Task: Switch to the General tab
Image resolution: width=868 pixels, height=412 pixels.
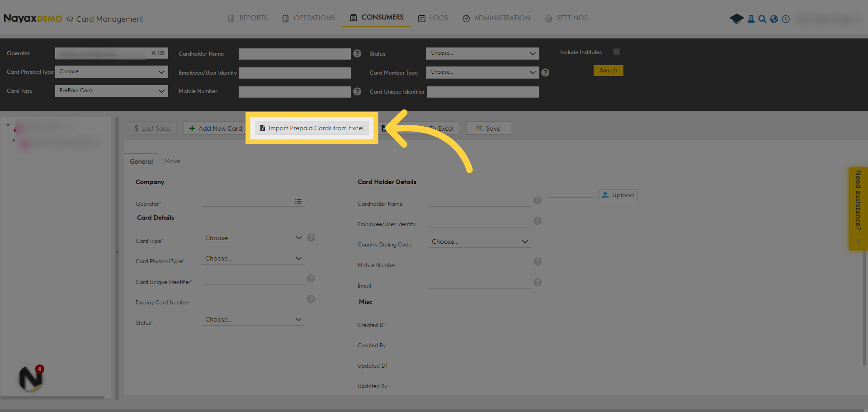Action: coord(141,161)
